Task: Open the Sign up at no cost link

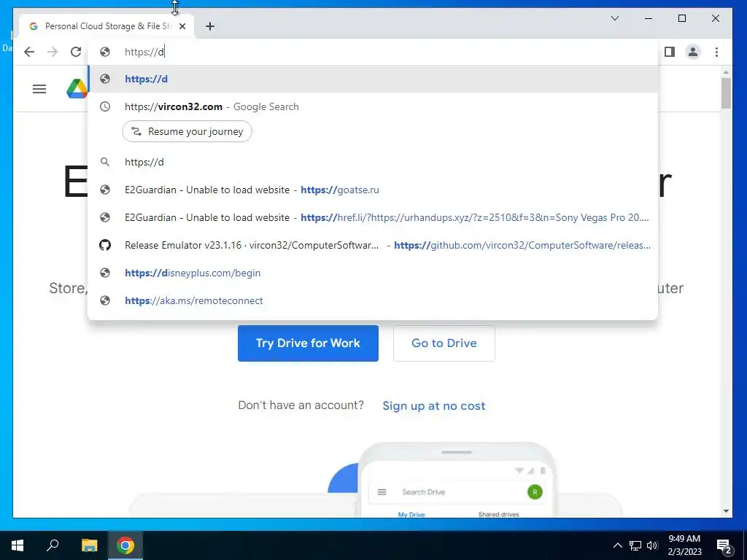Action: point(434,405)
